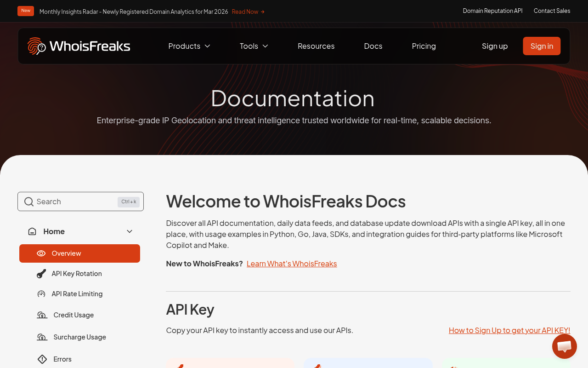
Task: Click the Welcome to WhoisFreaks Docs heading
Action: tap(286, 201)
